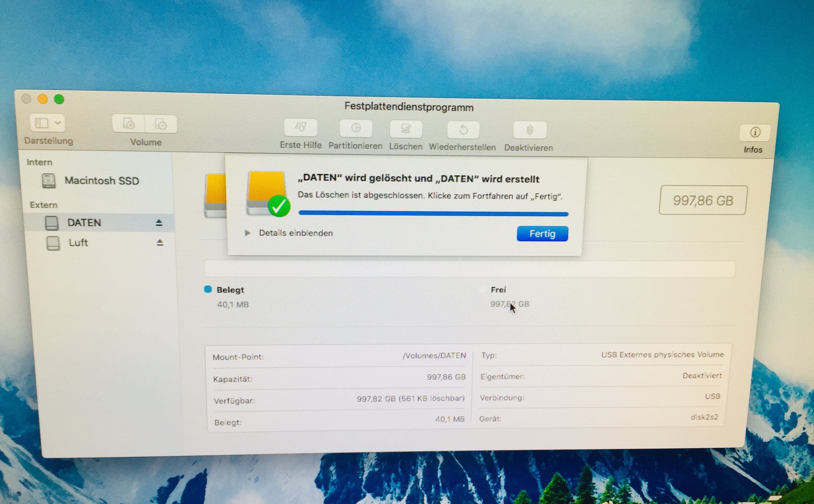Click the green zoom window button
This screenshot has height=504, width=814.
coord(59,99)
